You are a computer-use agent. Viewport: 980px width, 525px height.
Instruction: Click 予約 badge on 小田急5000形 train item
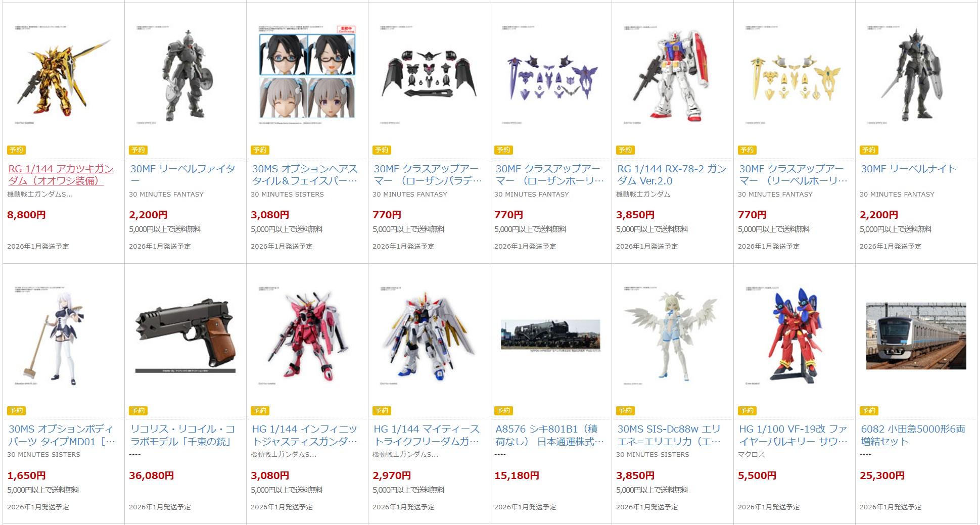(869, 411)
